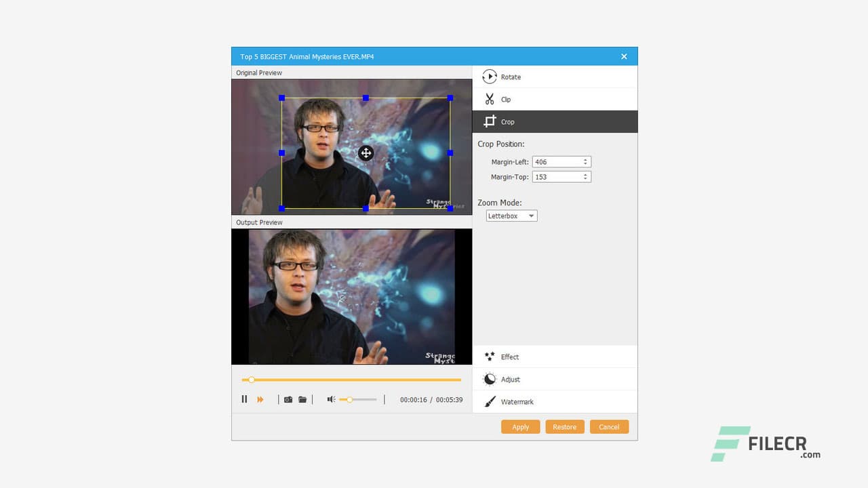
Task: Increase Margin-Left using the stepper arrow
Action: (586, 159)
